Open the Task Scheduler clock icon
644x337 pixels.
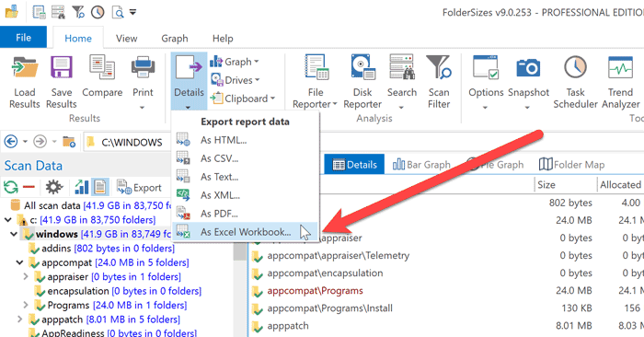(x=575, y=67)
